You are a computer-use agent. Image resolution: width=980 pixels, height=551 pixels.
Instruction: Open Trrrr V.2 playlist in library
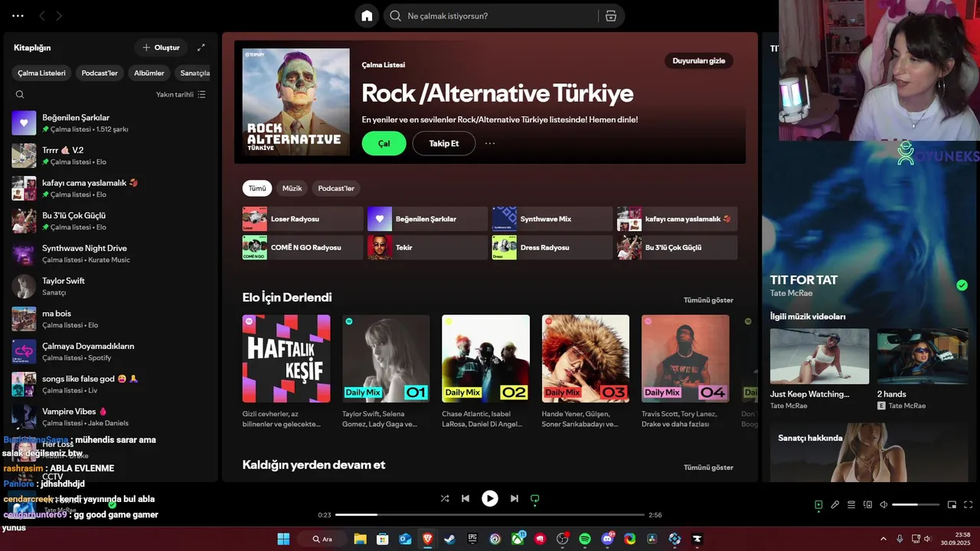click(x=111, y=155)
